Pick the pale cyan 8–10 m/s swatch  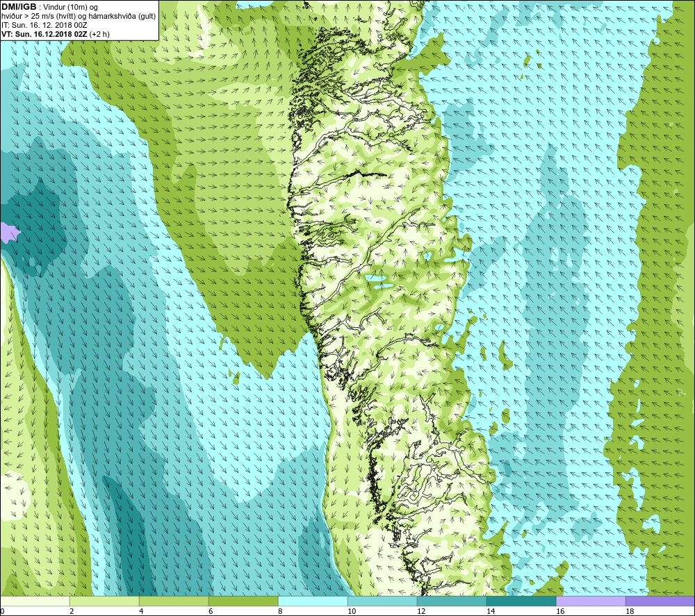click(x=313, y=601)
